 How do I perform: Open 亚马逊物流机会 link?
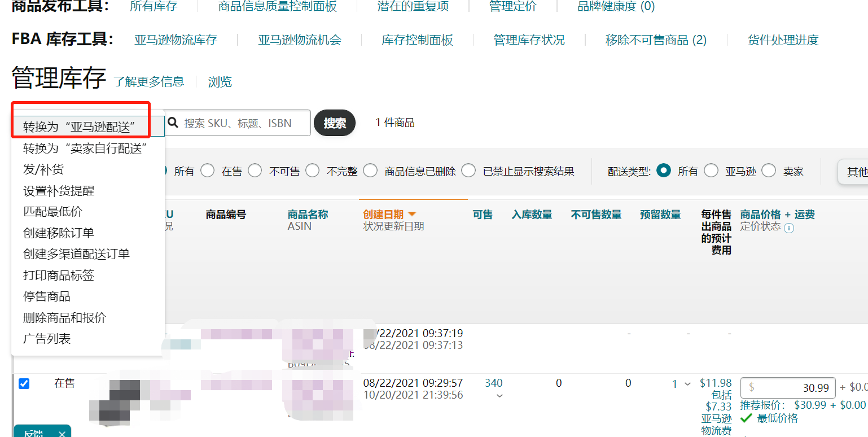300,40
